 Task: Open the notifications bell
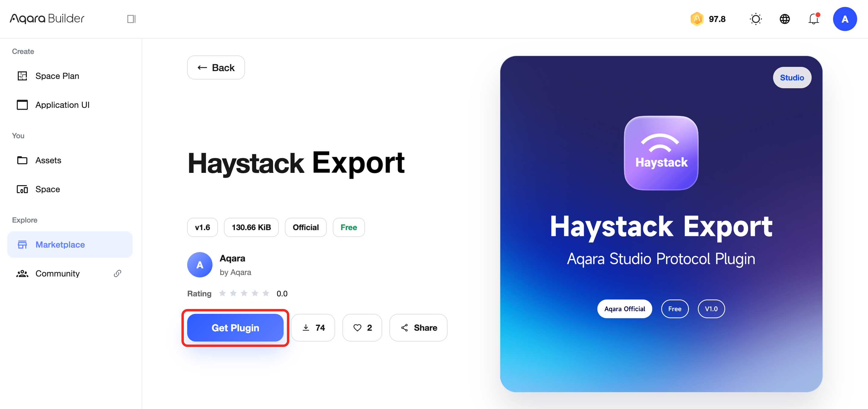click(x=814, y=19)
